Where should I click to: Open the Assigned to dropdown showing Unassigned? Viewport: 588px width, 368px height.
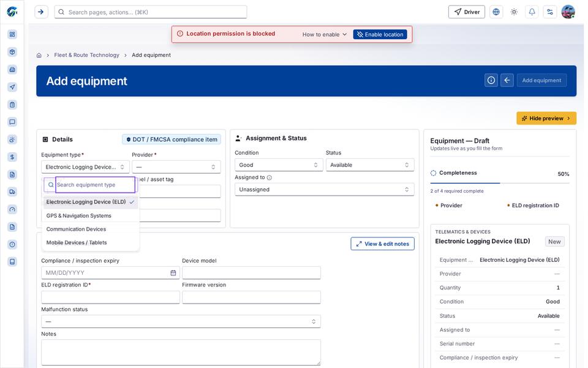click(x=325, y=190)
